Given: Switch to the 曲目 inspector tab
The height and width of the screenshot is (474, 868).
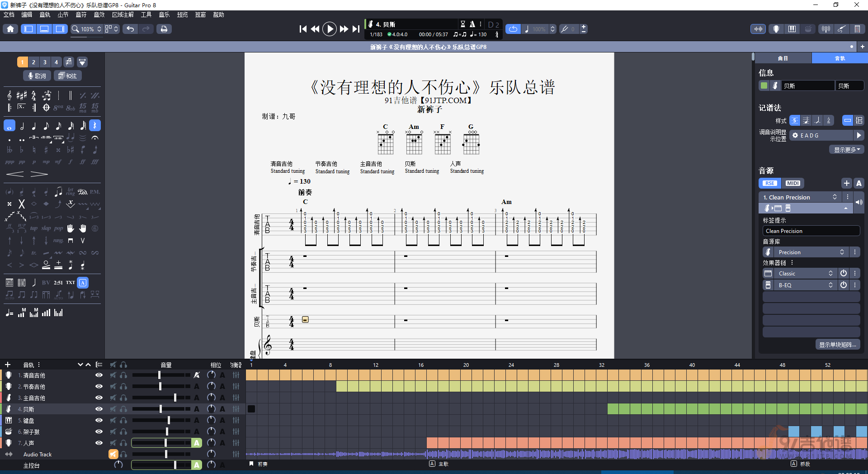Looking at the screenshot, I should [783, 58].
